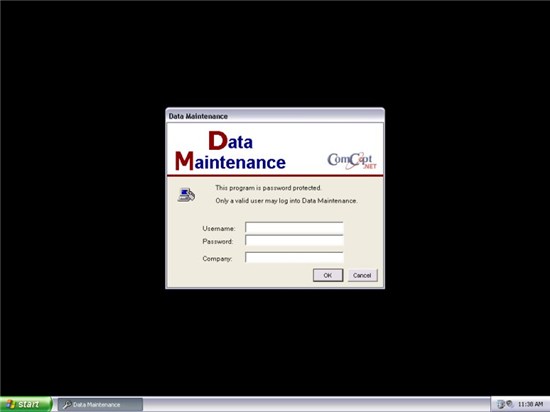Click the Company label text
550x412 pixels.
(x=217, y=259)
